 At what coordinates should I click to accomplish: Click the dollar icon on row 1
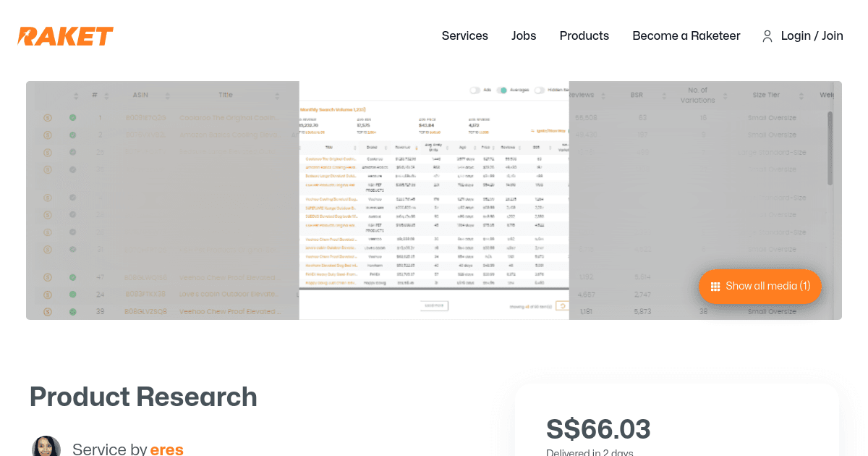click(x=47, y=117)
